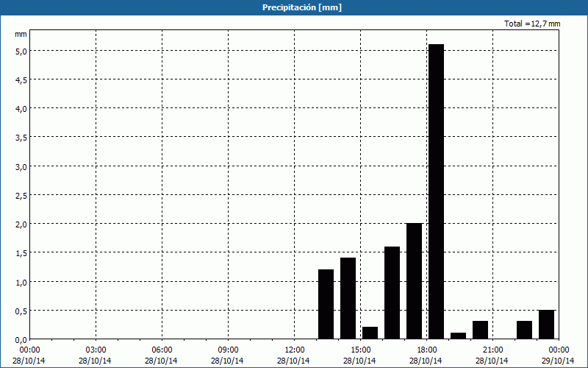
Task: Click the 2,5 value on the y-axis
Action: click(x=20, y=195)
